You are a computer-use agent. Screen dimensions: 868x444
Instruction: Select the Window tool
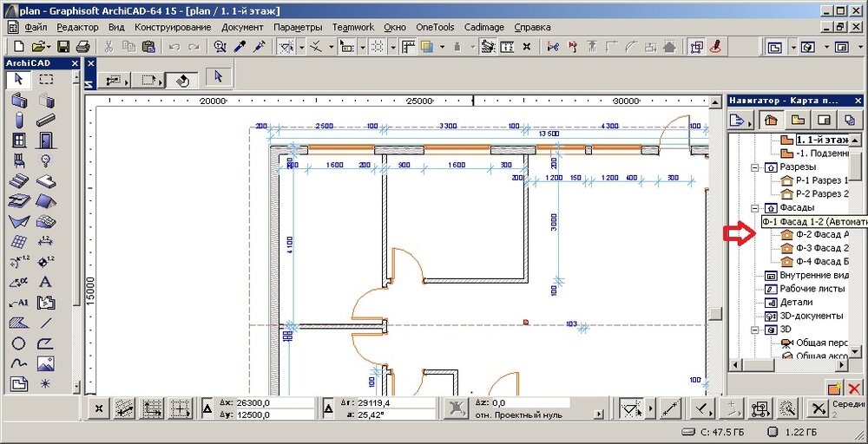tap(19, 140)
